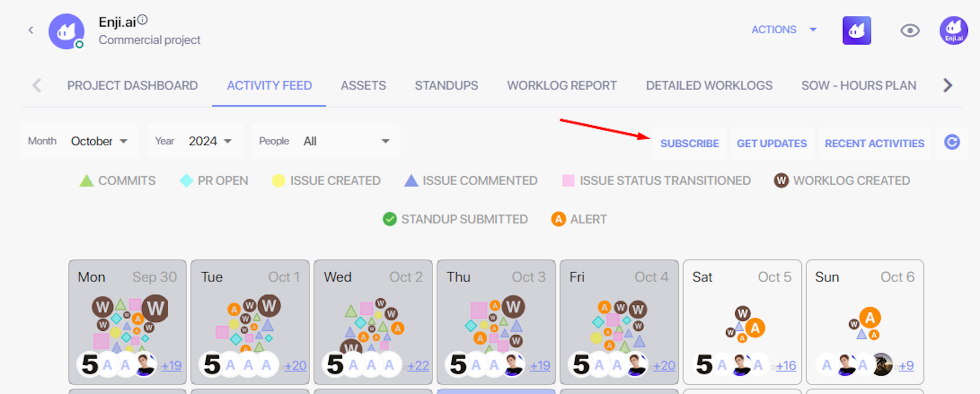Screen dimensions: 980x394
Task: Click the circular refresh icon
Action: point(952,143)
